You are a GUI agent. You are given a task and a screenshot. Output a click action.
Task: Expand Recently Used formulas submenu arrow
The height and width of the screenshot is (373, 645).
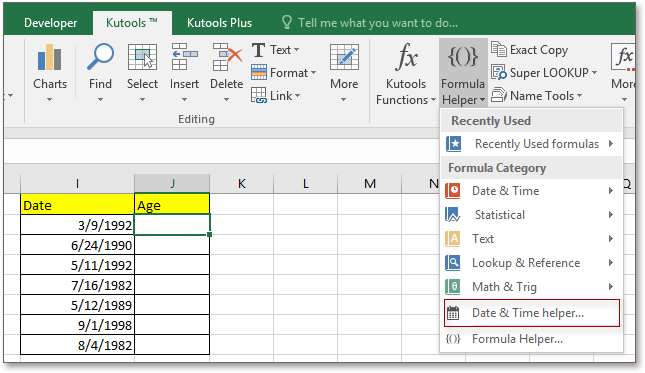click(x=611, y=144)
